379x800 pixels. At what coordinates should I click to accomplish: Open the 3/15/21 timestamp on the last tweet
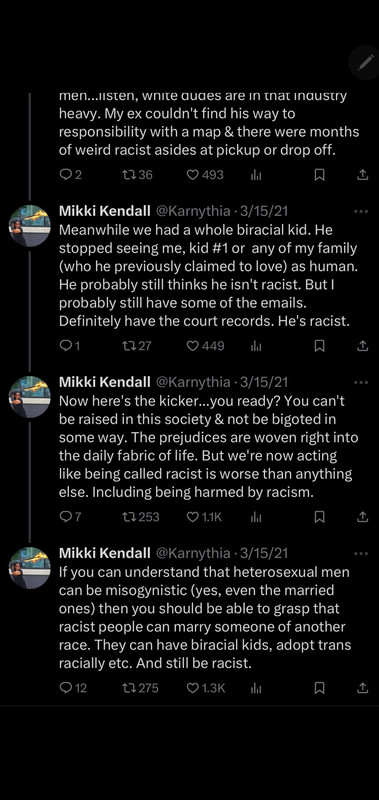click(264, 553)
